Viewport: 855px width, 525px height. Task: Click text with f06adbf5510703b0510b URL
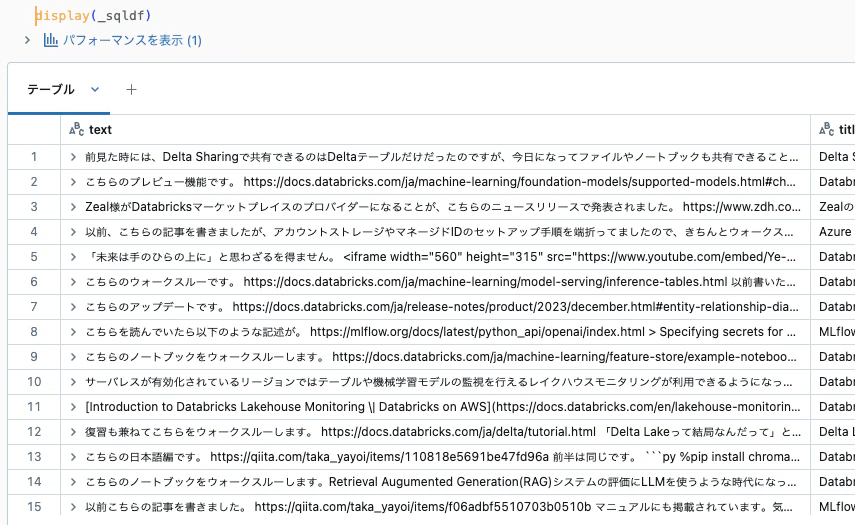click(x=439, y=507)
